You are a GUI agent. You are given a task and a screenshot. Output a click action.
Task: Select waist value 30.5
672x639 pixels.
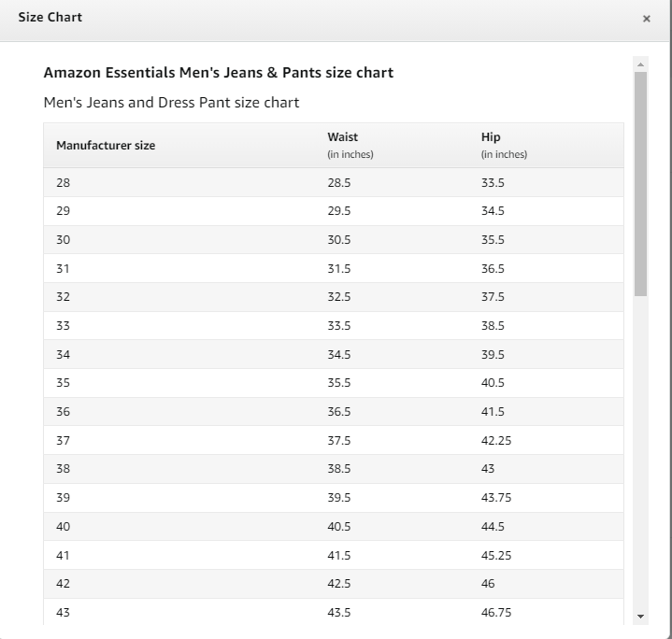click(339, 239)
